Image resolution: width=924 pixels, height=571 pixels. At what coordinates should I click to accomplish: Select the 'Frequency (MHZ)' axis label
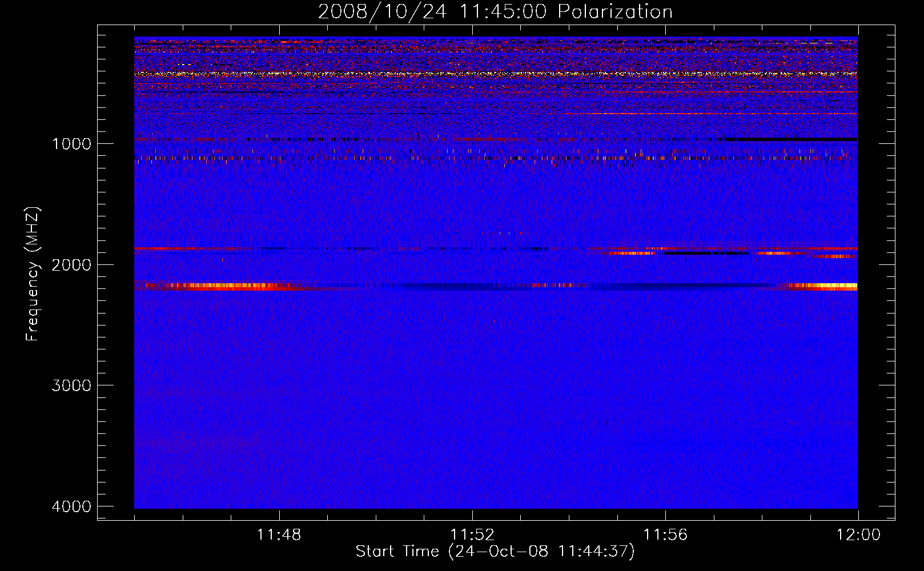click(x=33, y=274)
